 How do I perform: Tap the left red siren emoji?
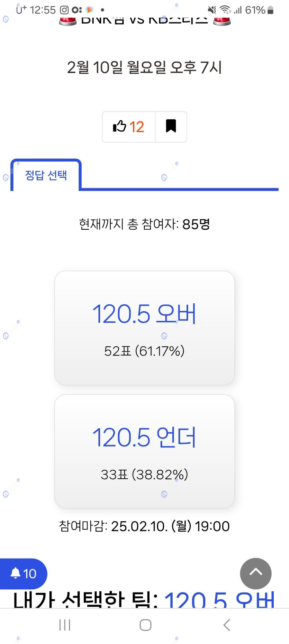pyautogui.click(x=68, y=21)
